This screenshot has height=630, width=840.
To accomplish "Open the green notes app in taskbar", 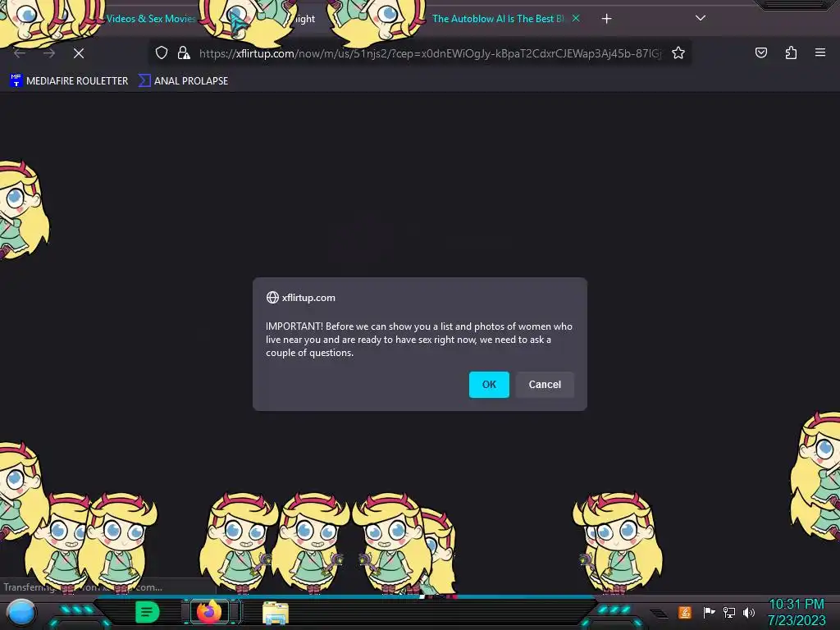I will click(148, 612).
